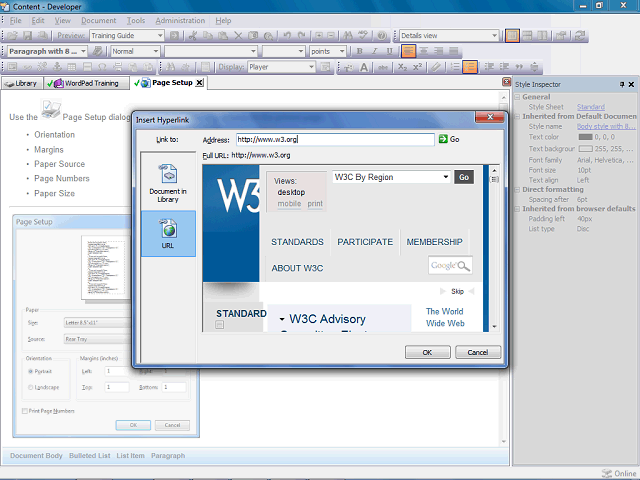Image resolution: width=640 pixels, height=480 pixels.
Task: Open the File menu
Action: tap(16, 20)
